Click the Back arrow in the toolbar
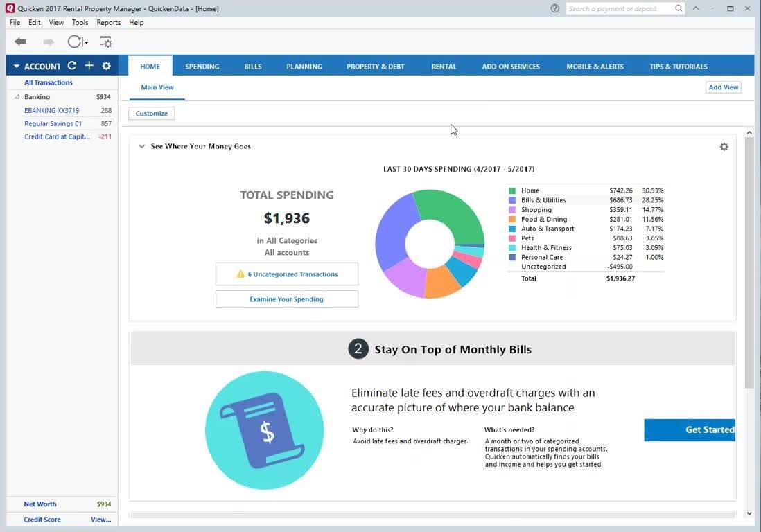The width and height of the screenshot is (761, 532). click(x=20, y=42)
